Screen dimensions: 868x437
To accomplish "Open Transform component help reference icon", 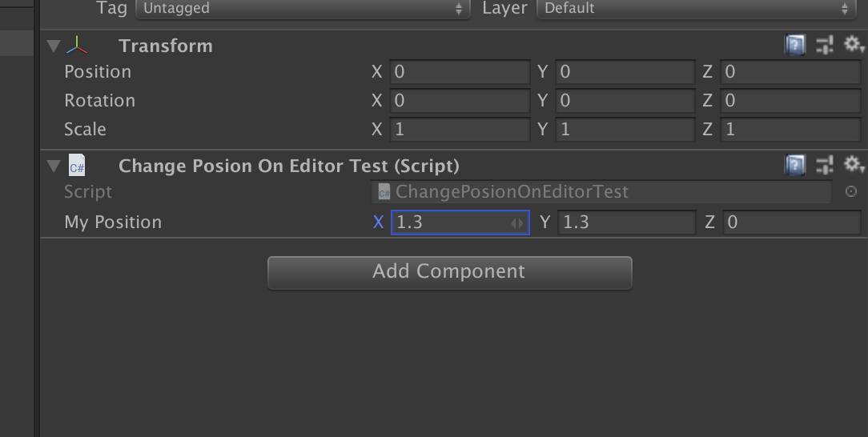I will tap(795, 45).
